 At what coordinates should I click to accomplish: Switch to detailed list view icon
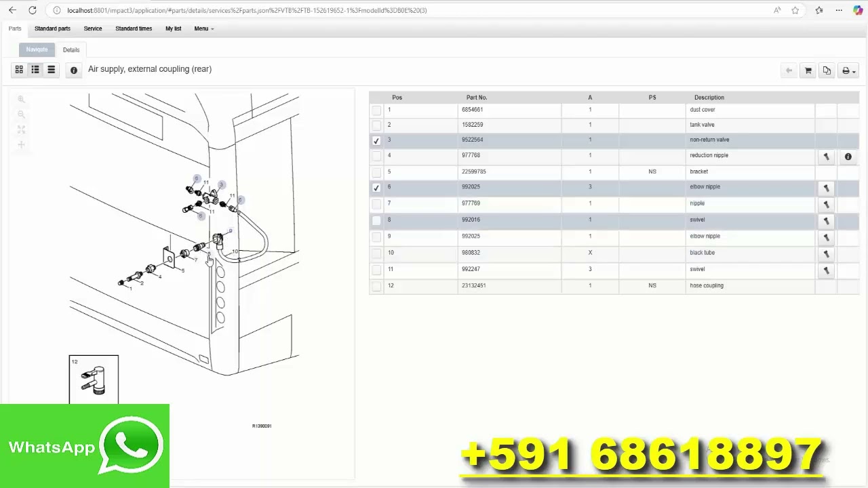point(35,70)
